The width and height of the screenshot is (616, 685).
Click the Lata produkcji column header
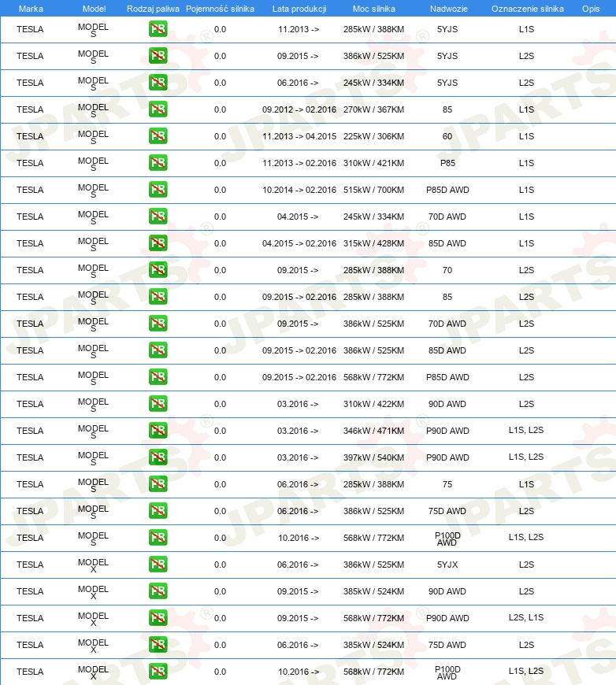(299, 9)
